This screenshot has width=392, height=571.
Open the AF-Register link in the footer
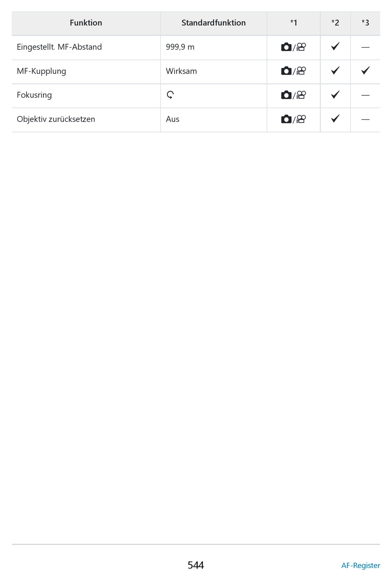[x=361, y=565]
